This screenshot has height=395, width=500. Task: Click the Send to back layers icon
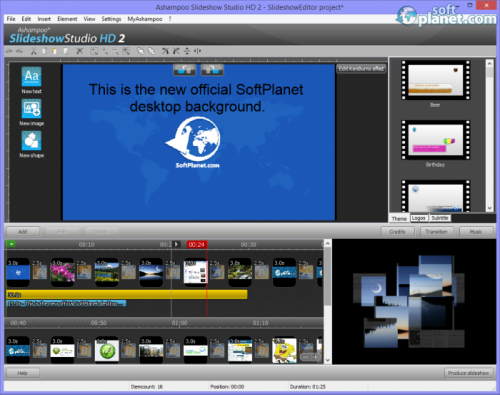[151, 51]
